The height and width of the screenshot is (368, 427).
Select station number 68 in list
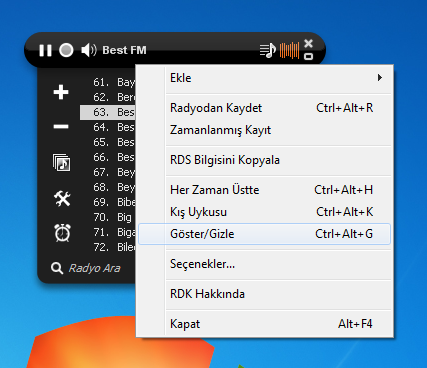(x=108, y=187)
